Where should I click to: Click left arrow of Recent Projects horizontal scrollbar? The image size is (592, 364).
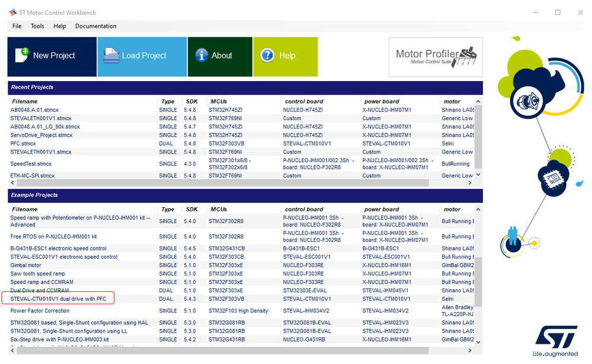click(12, 182)
